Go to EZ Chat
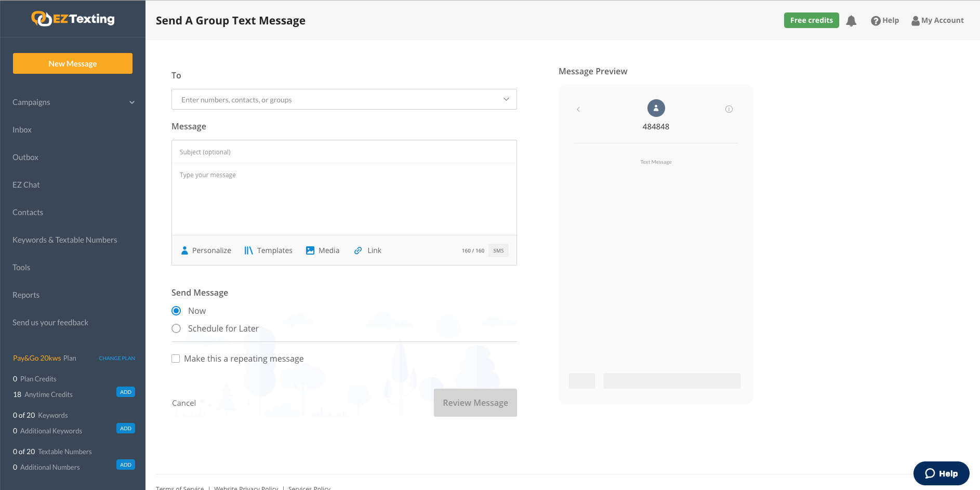The height and width of the screenshot is (490, 980). (x=26, y=185)
